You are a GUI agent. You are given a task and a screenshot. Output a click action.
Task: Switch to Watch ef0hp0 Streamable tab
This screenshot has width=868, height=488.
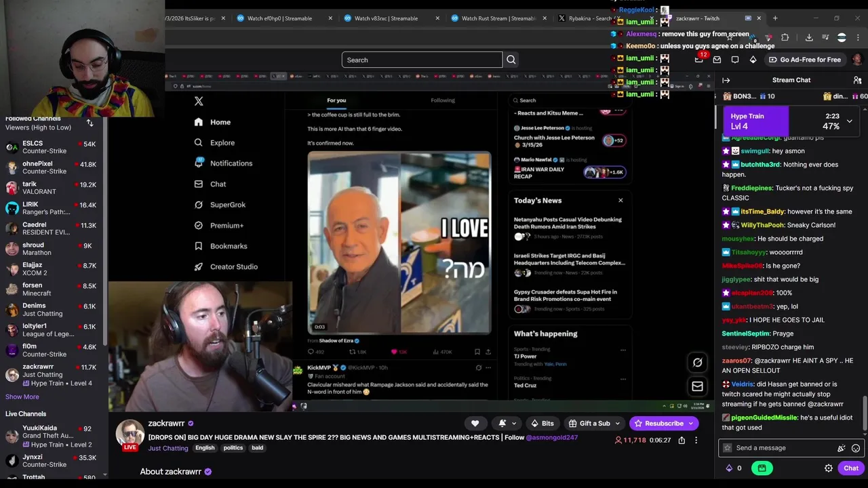click(279, 18)
